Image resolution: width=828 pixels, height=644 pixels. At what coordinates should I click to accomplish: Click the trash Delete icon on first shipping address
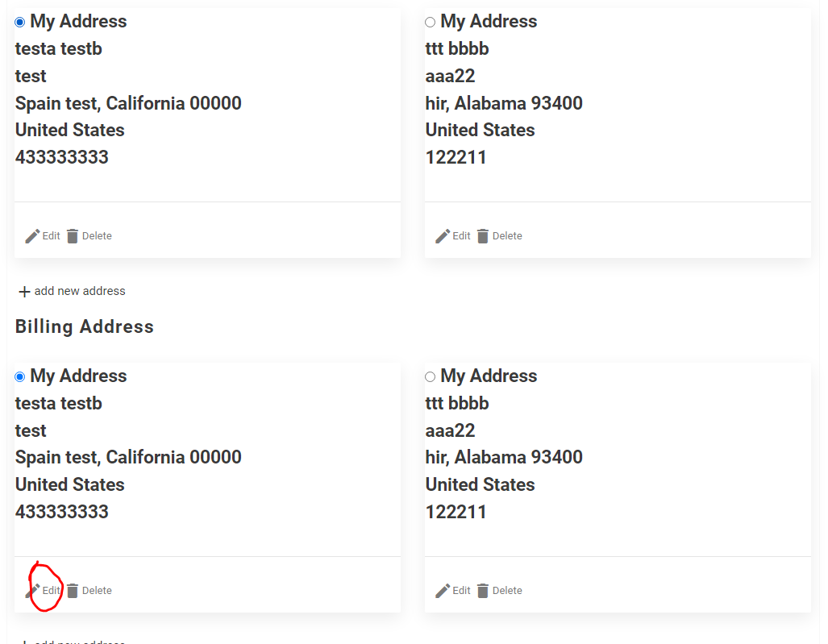coord(74,235)
